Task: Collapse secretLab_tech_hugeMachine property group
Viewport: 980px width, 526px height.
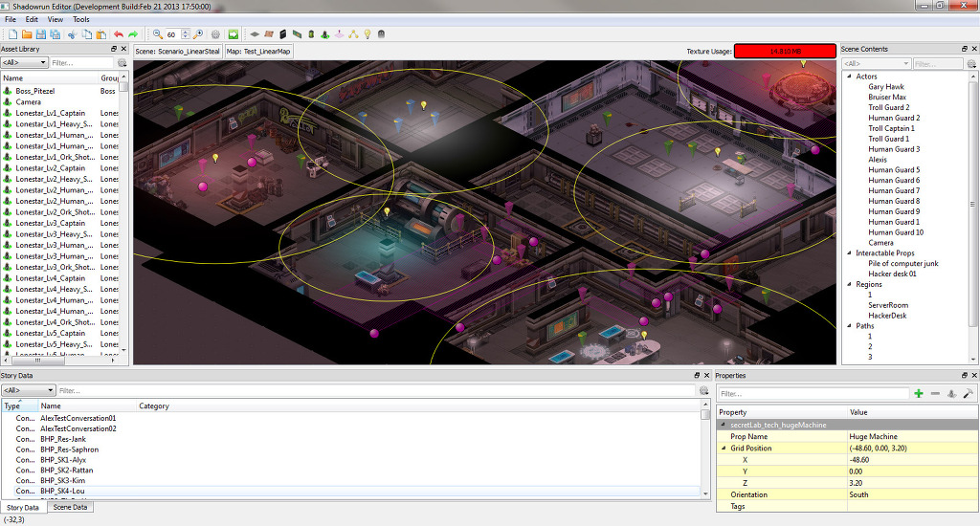Action: (724, 425)
